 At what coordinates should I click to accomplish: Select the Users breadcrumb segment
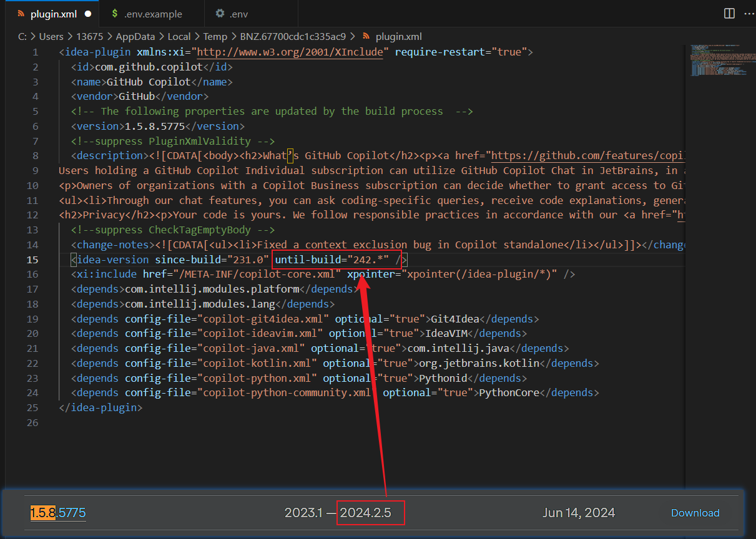[x=51, y=37]
